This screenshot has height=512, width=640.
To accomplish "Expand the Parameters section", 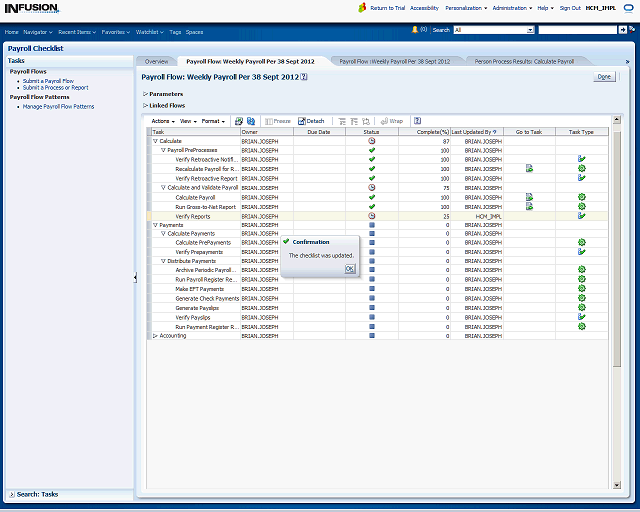I will pyautogui.click(x=145, y=94).
